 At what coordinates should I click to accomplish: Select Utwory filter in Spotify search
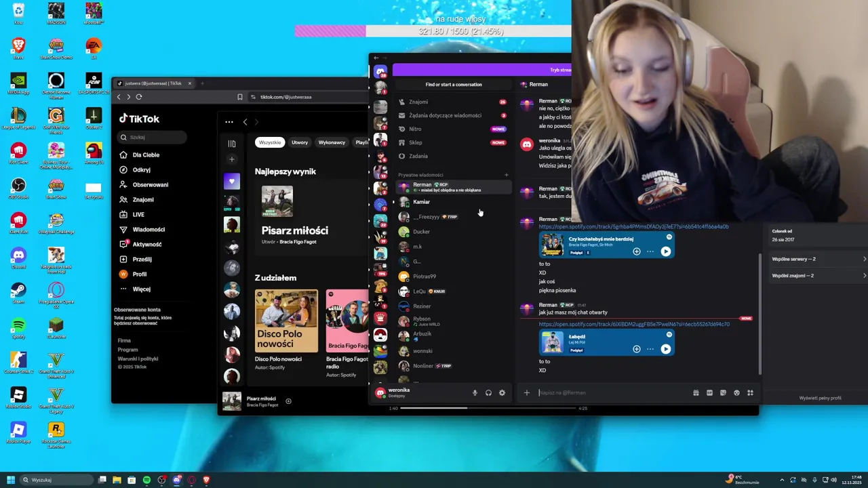(300, 142)
